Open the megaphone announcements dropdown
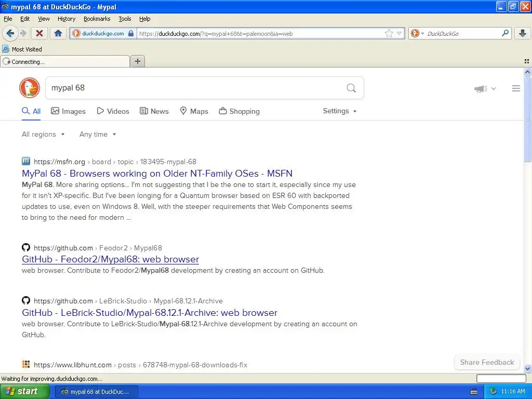This screenshot has height=399, width=532. (x=485, y=88)
